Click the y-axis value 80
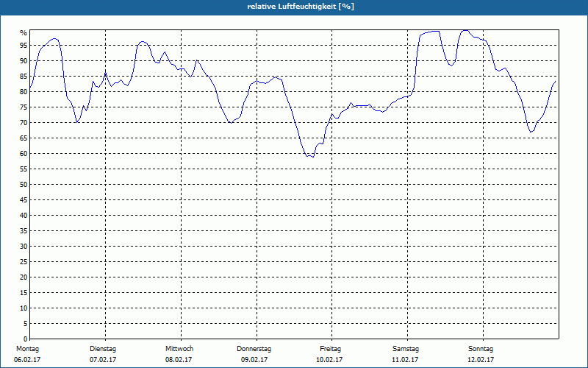The width and height of the screenshot is (588, 368). tap(24, 91)
